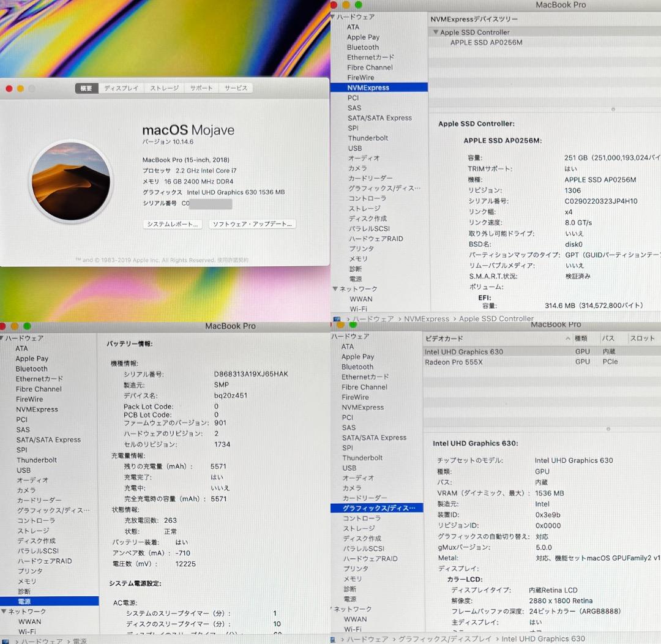Image resolution: width=661 pixels, height=644 pixels.
Task: Select NVMExpress in the battery window sidebar
Action: pos(37,409)
